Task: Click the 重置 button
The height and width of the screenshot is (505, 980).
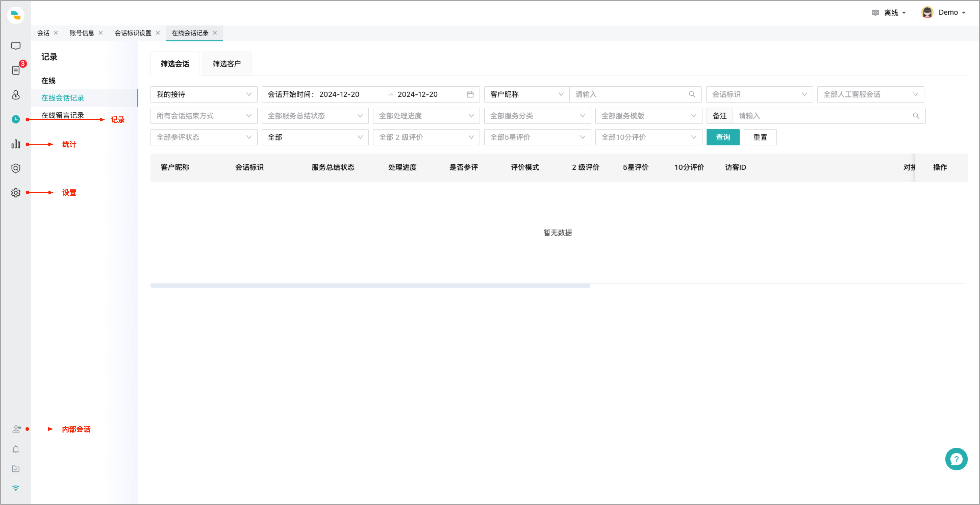Action: [760, 137]
